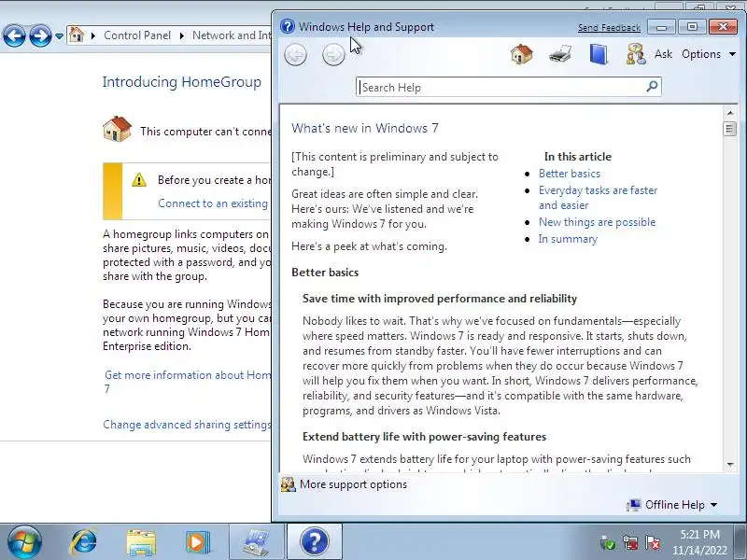The height and width of the screenshot is (560, 747).
Task: Click More support options link
Action: pos(353,484)
